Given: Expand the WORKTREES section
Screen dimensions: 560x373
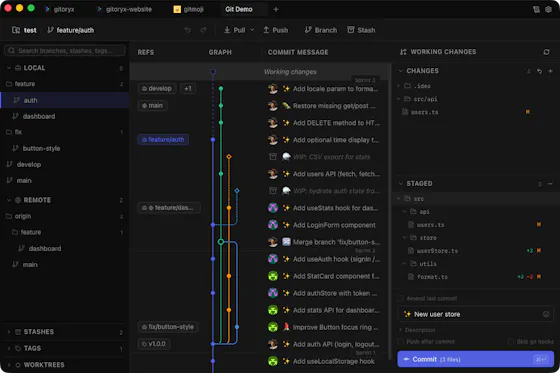Looking at the screenshot, I should pyautogui.click(x=9, y=365).
